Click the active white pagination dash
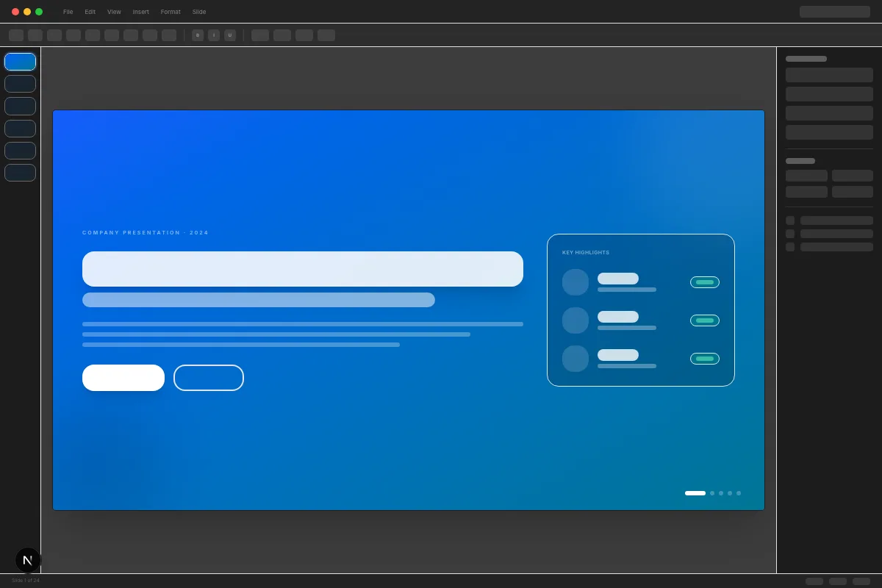This screenshot has width=882, height=588. [x=695, y=493]
